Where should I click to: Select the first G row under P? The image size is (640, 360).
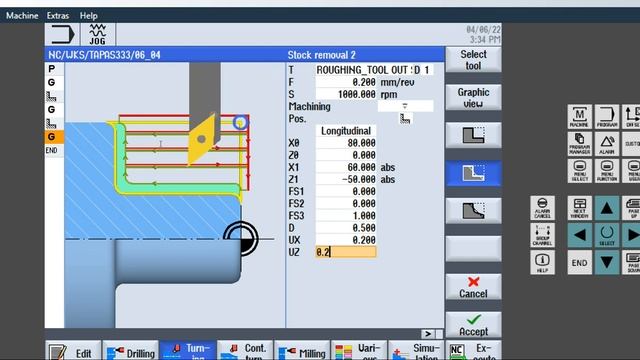click(x=54, y=82)
